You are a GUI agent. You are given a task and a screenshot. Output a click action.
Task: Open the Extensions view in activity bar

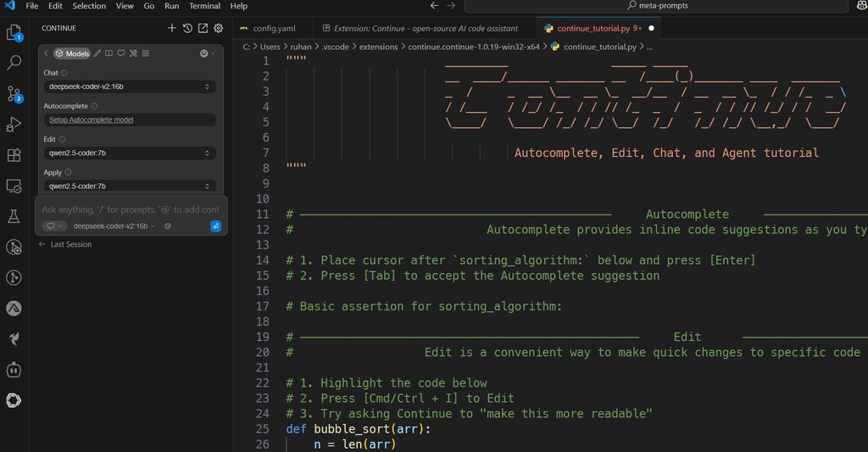(14, 155)
